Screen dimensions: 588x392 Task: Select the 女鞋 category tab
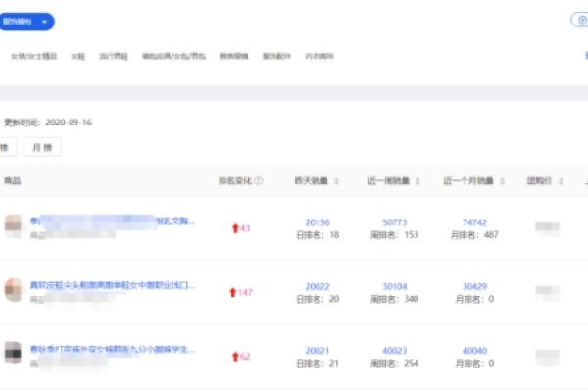click(78, 56)
